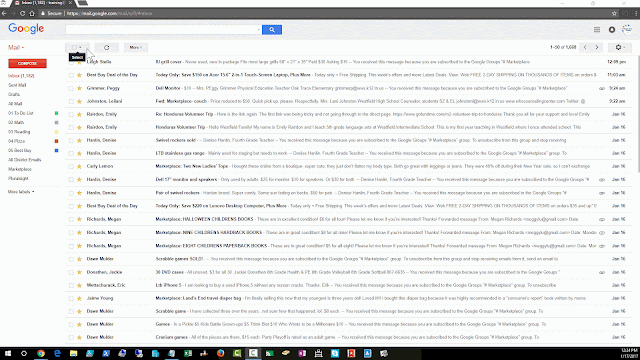
Task: Reload the page with the browser refresh icon
Action: (x=22, y=13)
